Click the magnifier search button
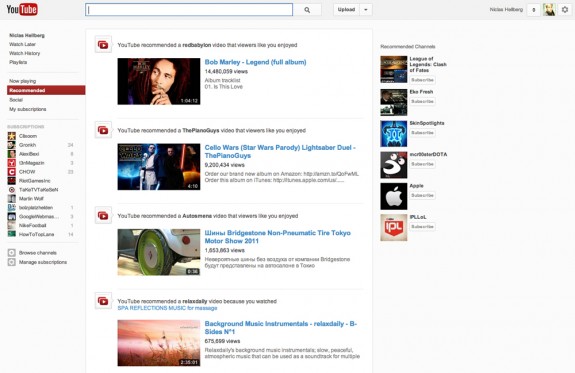 pyautogui.click(x=307, y=10)
